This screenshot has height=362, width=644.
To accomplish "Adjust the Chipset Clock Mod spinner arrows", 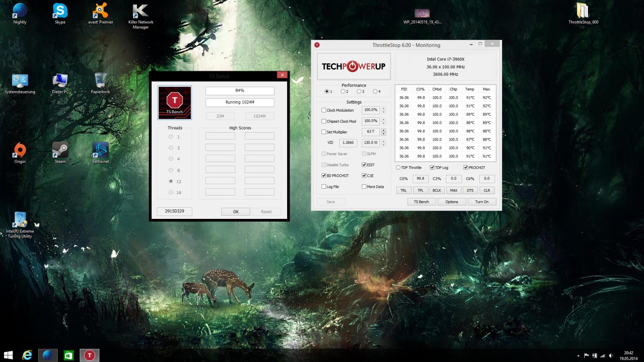I will pyautogui.click(x=383, y=121).
